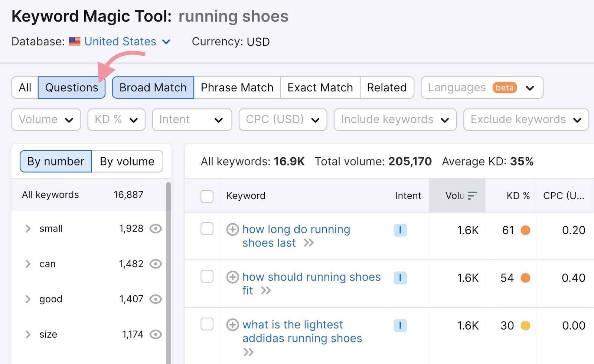Click the double-arrow icon after 'fit' keyword

[265, 291]
